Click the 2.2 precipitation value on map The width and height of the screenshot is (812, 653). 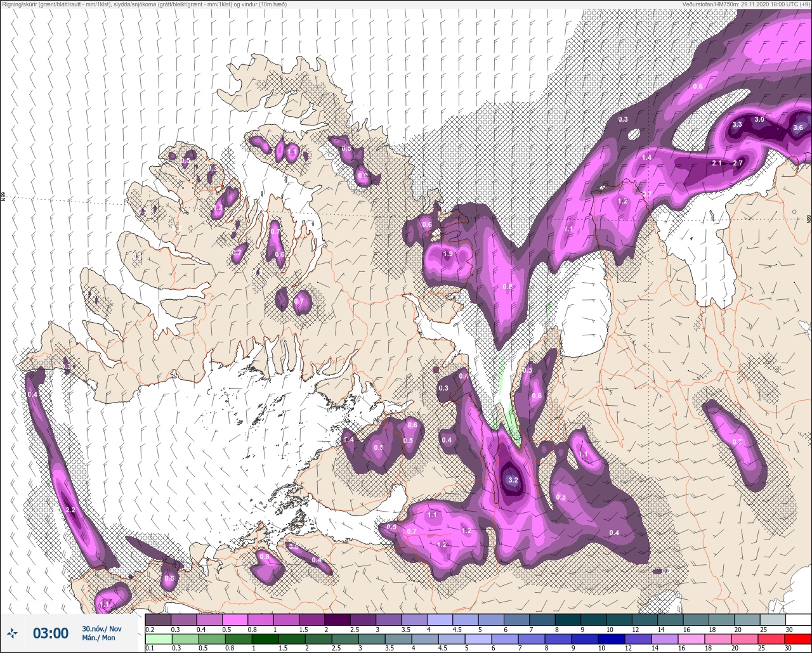[x=70, y=510]
